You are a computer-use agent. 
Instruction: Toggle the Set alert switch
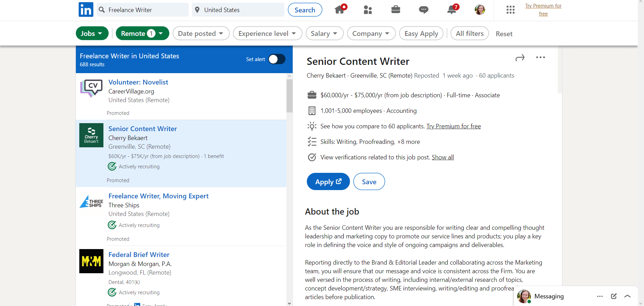tap(277, 59)
